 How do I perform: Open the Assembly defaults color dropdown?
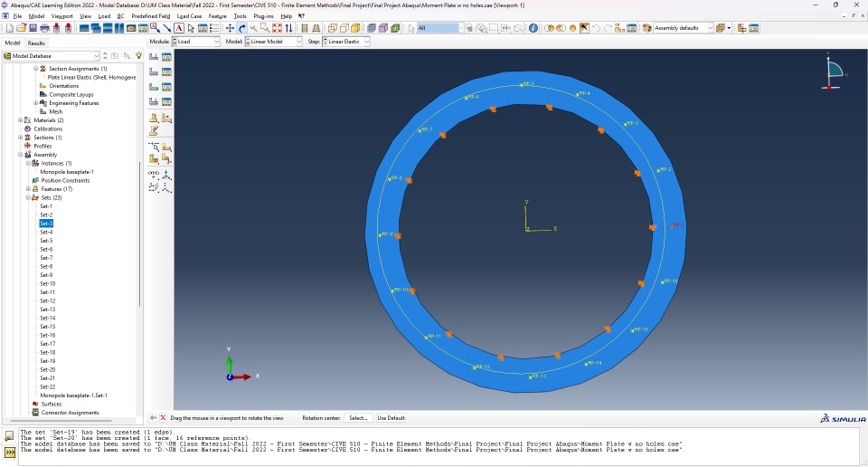[x=683, y=28]
